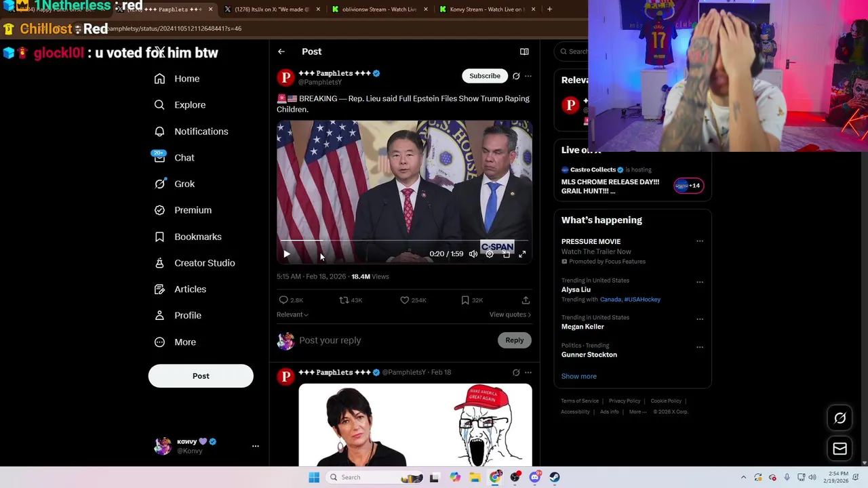Toggle picture-in-picture for the video
868x488 pixels.
(506, 254)
